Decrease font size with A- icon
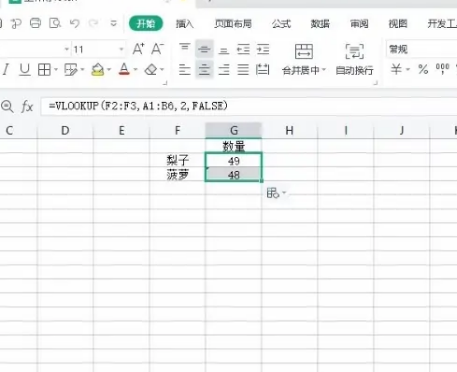This screenshot has height=372, width=457. click(x=157, y=49)
